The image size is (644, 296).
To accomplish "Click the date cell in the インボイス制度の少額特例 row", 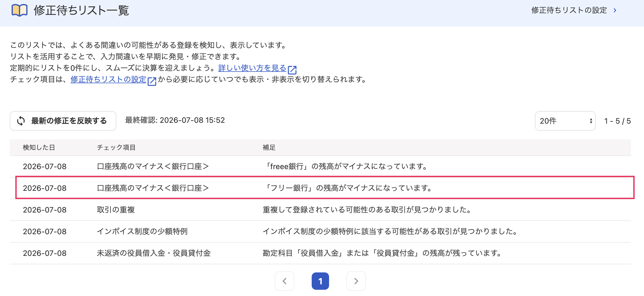I will point(45,231).
